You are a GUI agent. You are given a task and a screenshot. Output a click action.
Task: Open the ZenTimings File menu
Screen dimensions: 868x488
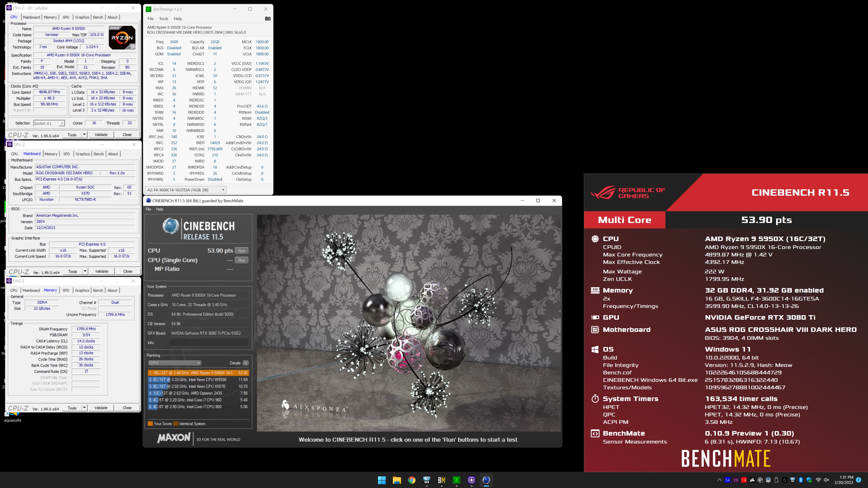click(x=151, y=19)
